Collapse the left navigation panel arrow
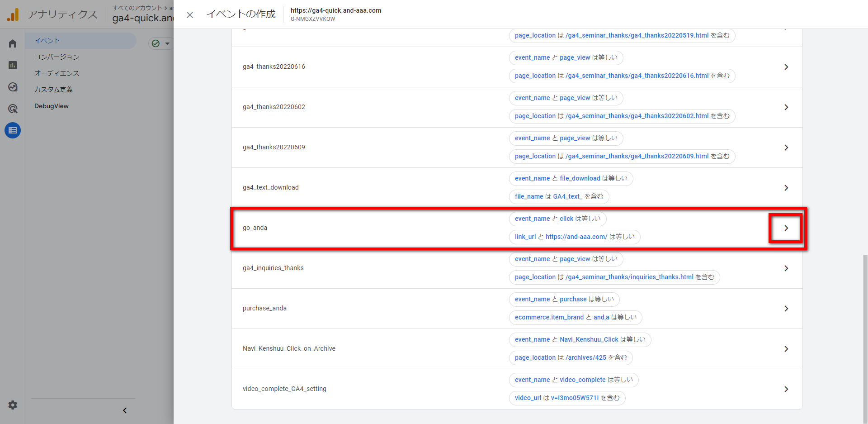The height and width of the screenshot is (424, 868). pos(125,410)
